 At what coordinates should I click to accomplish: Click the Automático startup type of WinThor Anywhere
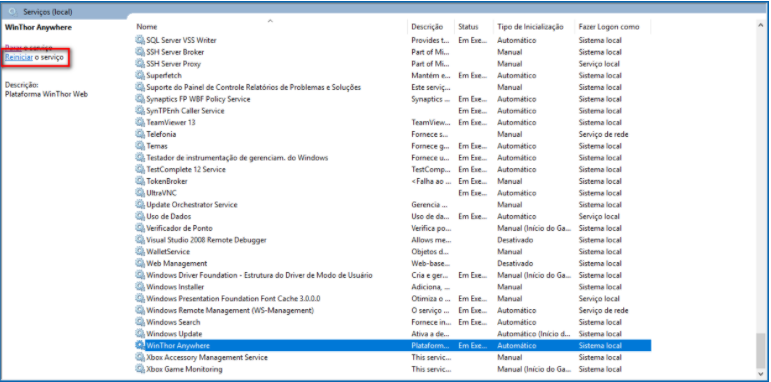pyautogui.click(x=517, y=346)
